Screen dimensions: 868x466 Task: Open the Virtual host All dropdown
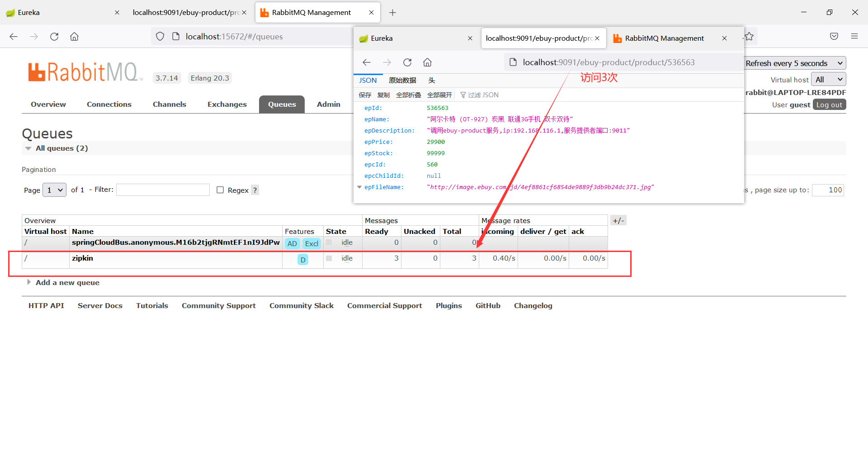[829, 80]
